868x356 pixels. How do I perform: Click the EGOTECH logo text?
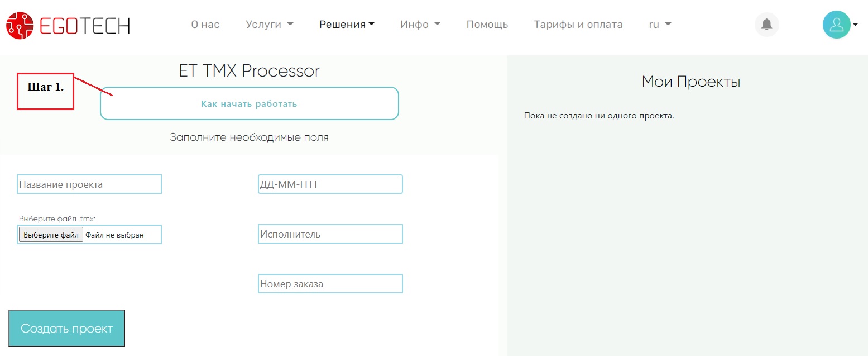pos(84,25)
